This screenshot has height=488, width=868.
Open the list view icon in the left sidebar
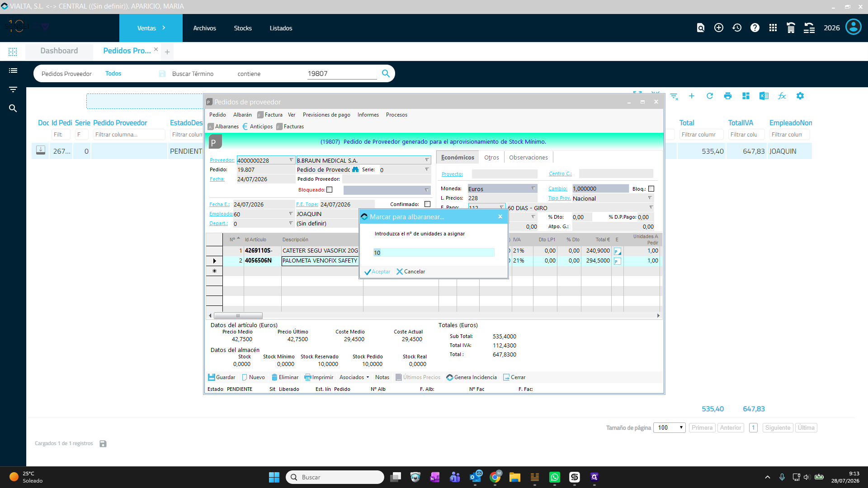[x=13, y=70]
